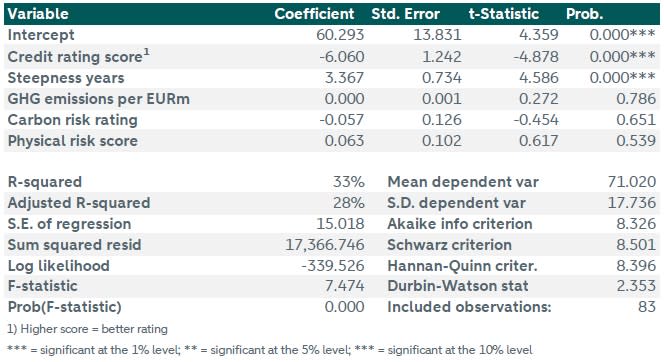Select the GHG emissions per EURm label

click(x=99, y=99)
